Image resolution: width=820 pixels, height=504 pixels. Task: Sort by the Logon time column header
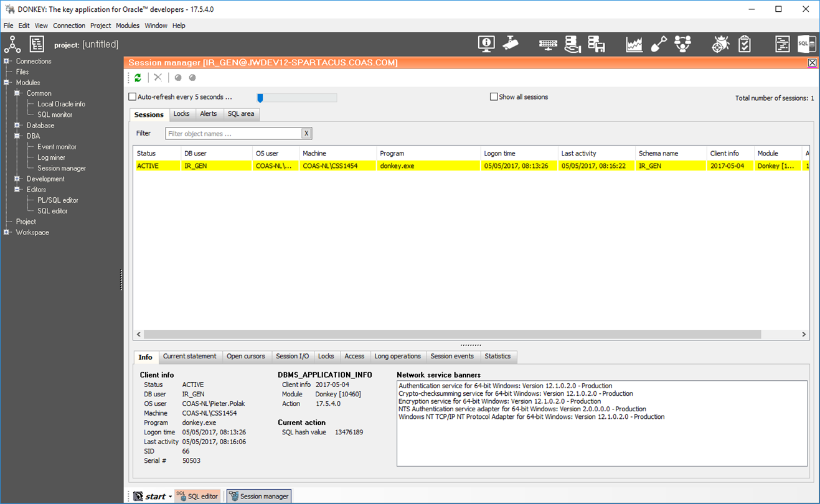(519, 153)
